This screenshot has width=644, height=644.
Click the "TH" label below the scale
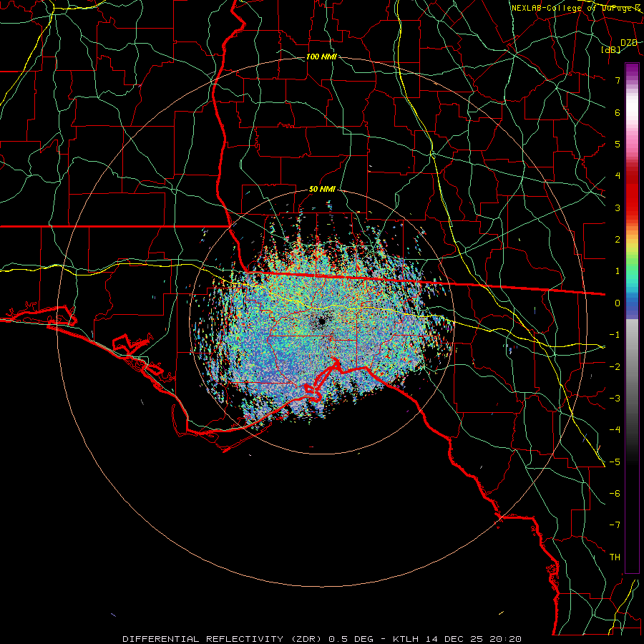(615, 557)
